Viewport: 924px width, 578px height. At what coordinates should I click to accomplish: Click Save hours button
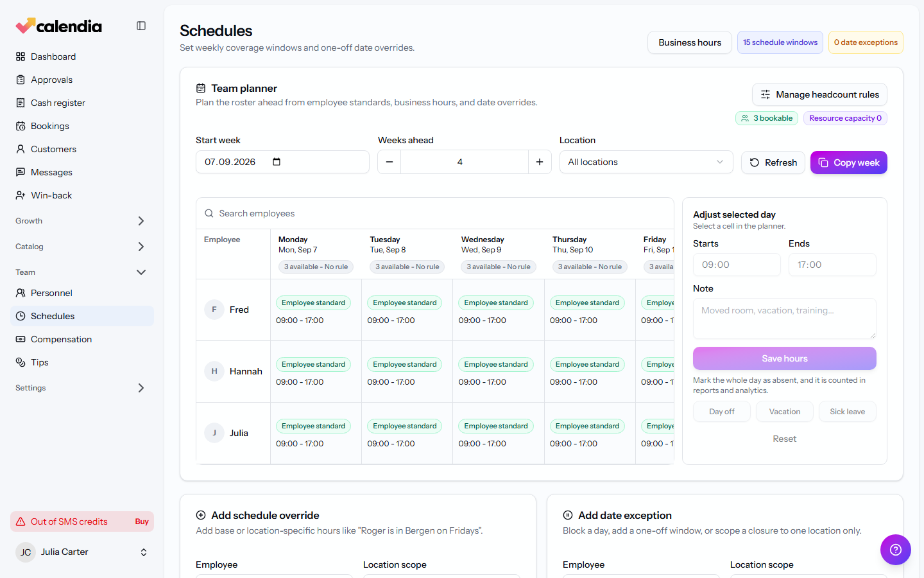click(785, 358)
